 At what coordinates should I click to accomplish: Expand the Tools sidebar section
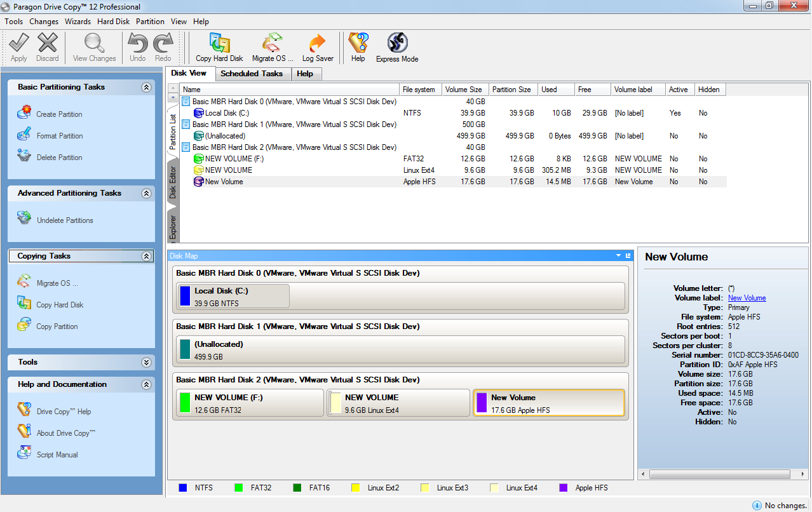[x=146, y=363]
